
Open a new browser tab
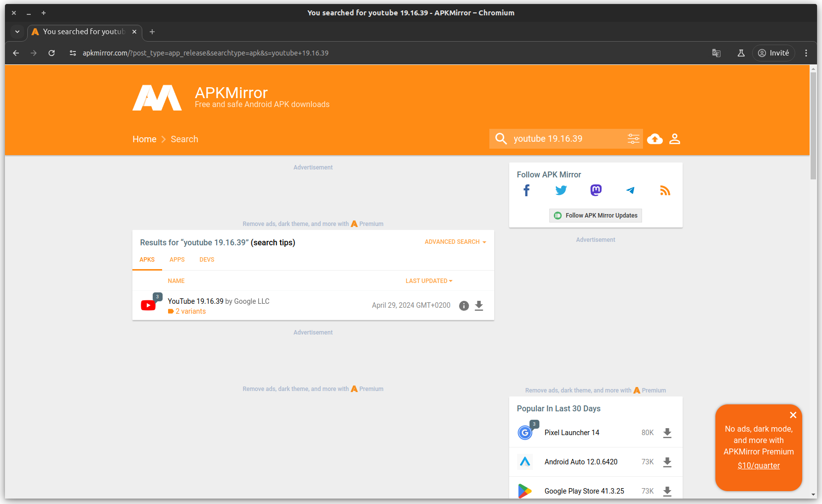pyautogui.click(x=152, y=32)
